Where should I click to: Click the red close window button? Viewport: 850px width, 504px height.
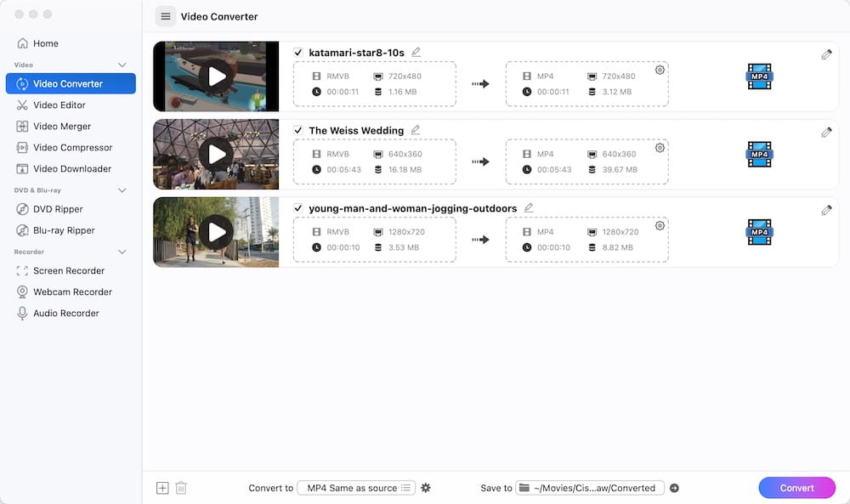(x=19, y=14)
